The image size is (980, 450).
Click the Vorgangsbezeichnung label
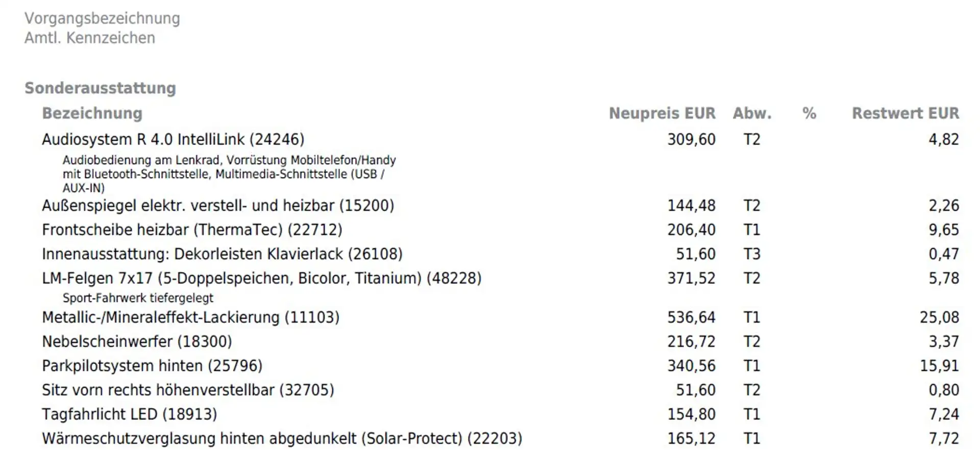pos(102,18)
